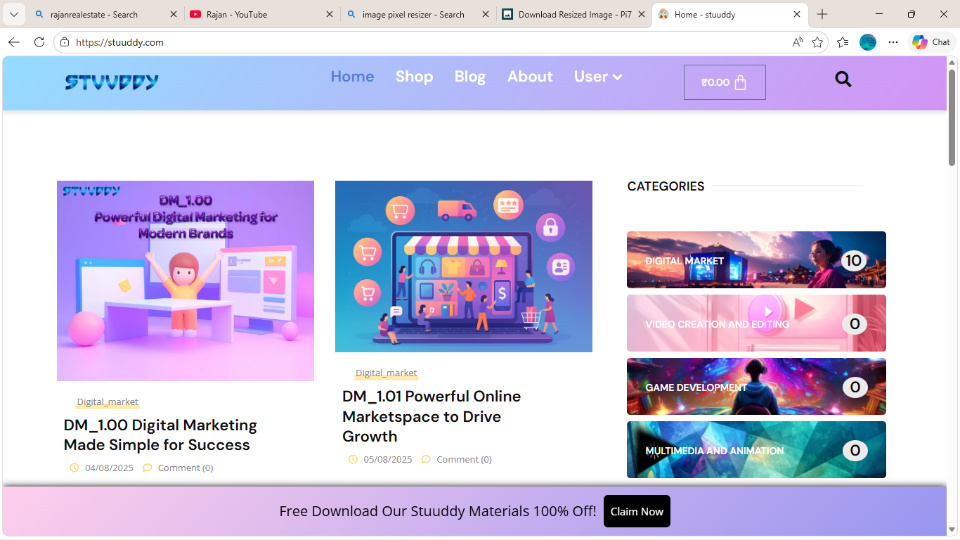Select the Game Development category banner
Viewport: 960px width, 540px height.
click(756, 387)
